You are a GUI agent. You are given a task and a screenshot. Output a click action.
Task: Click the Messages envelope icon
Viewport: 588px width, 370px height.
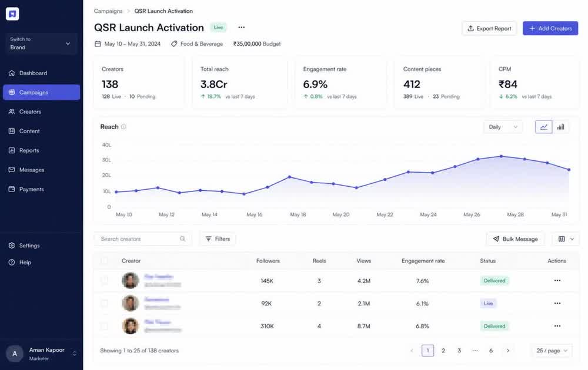pyautogui.click(x=12, y=170)
